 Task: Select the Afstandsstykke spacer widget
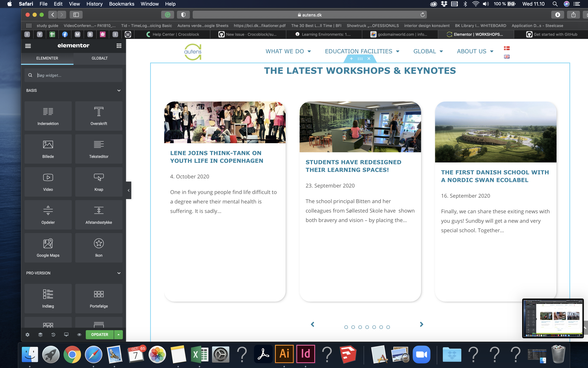(x=99, y=215)
